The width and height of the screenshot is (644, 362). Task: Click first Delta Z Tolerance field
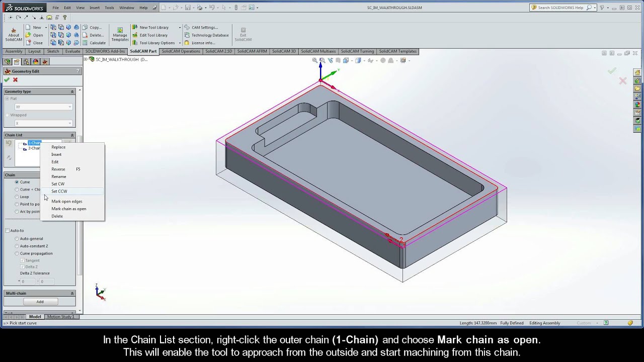29,282
